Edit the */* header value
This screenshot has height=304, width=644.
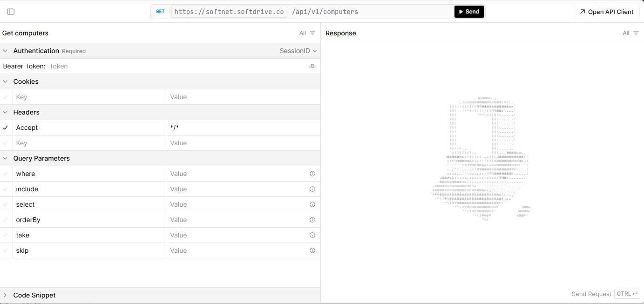[243, 128]
